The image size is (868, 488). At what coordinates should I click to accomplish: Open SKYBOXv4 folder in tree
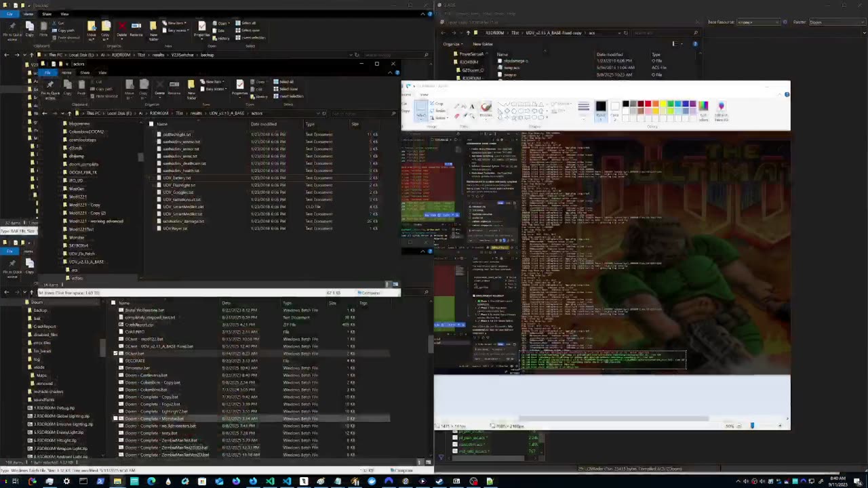coord(79,245)
